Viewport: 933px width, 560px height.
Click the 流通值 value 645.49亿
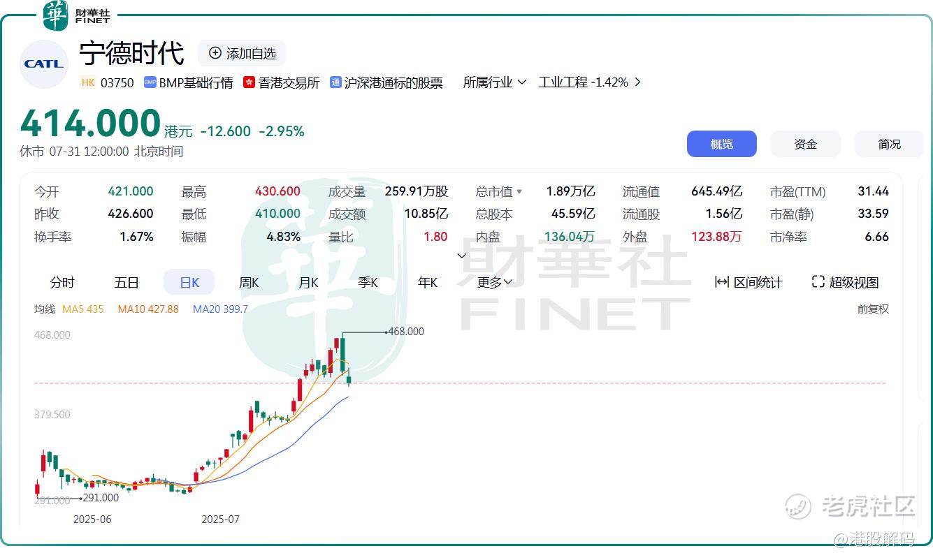717,191
